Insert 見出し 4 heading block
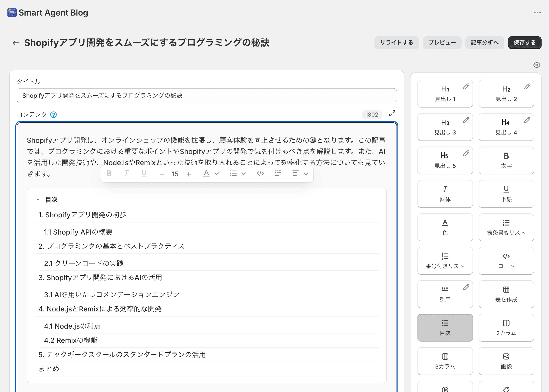This screenshot has width=549, height=392. click(506, 127)
